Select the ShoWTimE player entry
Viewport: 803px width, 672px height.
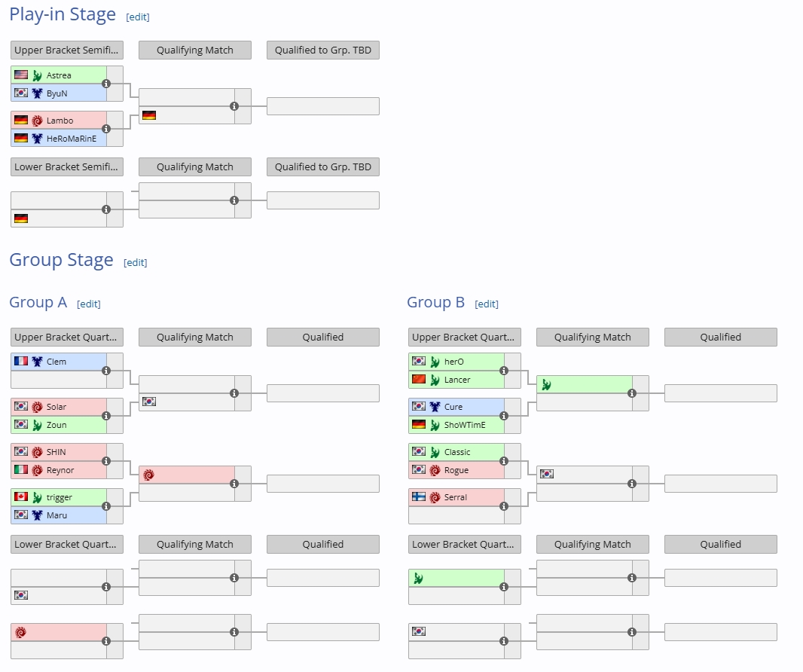click(465, 425)
